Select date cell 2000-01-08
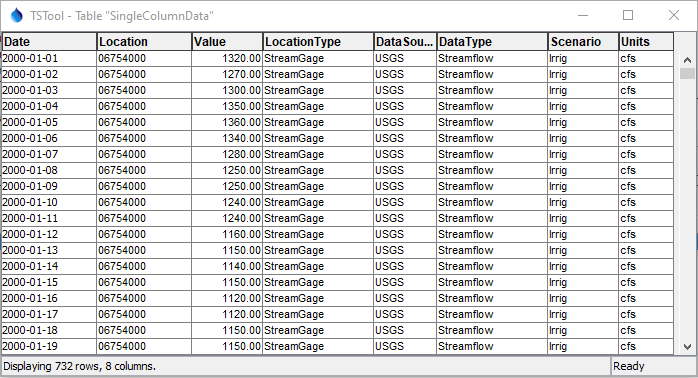This screenshot has width=698, height=378. (49, 171)
